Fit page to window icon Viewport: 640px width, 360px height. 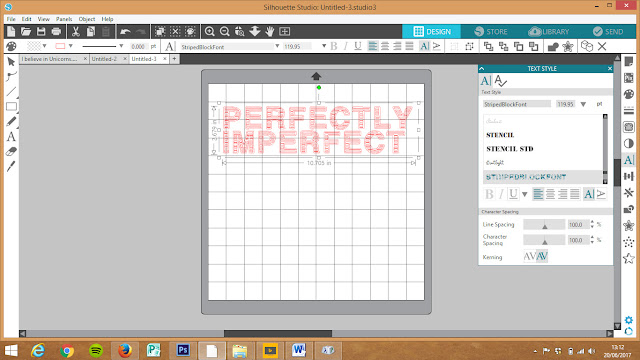284,31
